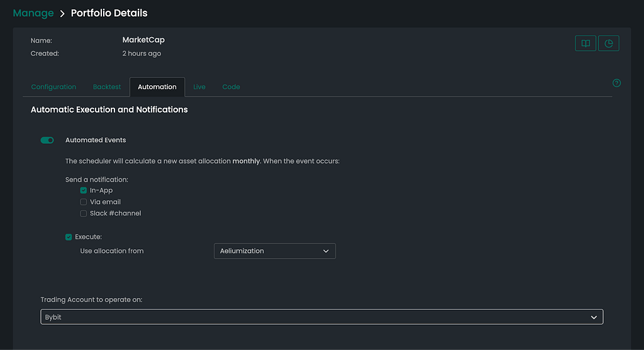
Task: Switch to the Configuration tab
Action: pyautogui.click(x=53, y=87)
